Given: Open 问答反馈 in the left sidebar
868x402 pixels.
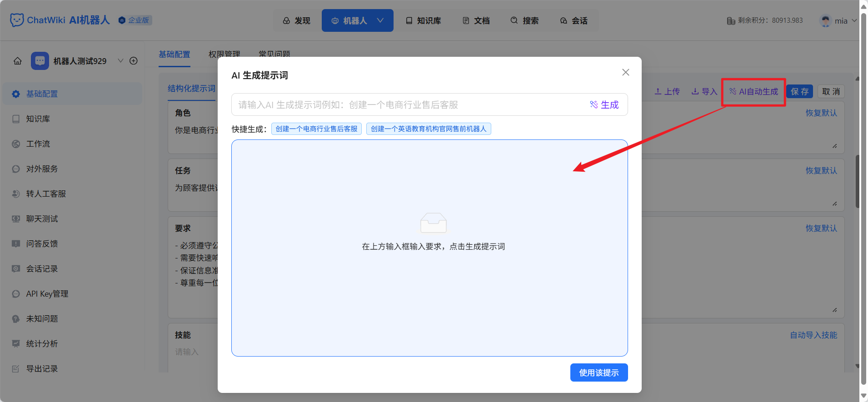Looking at the screenshot, I should (73, 244).
